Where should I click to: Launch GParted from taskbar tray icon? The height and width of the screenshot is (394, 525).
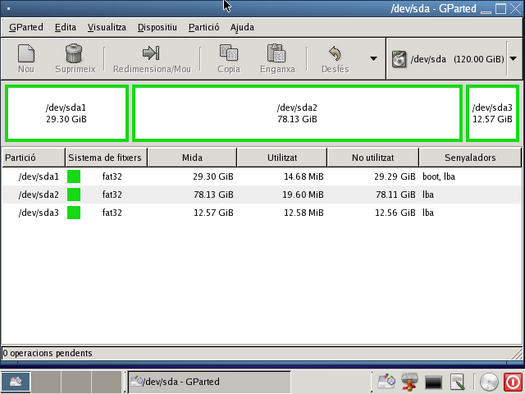tap(386, 382)
